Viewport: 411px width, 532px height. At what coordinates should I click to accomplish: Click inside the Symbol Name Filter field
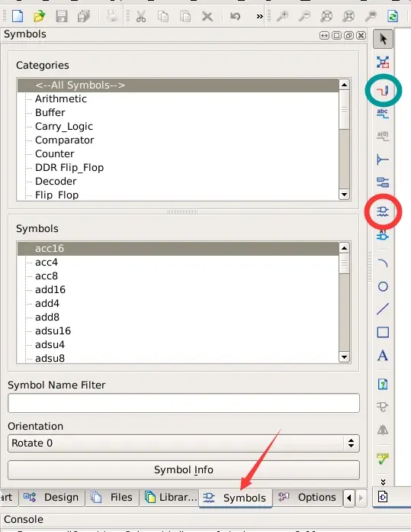tap(184, 403)
